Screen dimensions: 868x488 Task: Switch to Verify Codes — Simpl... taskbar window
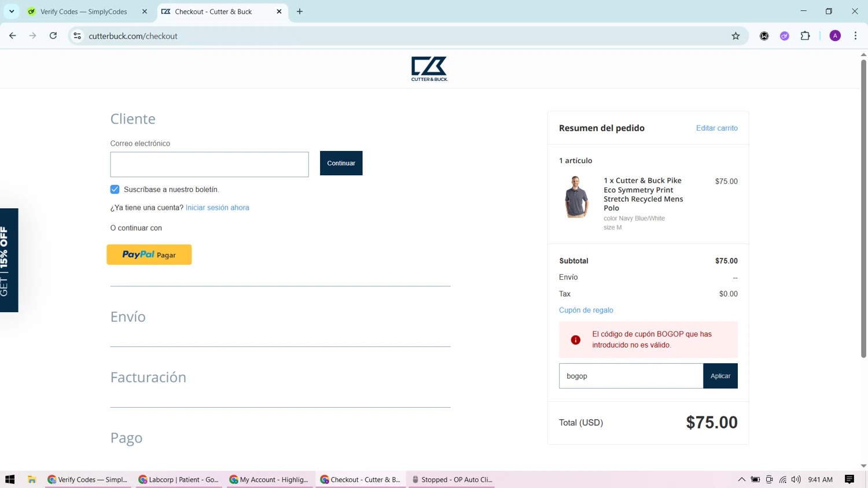(88, 479)
